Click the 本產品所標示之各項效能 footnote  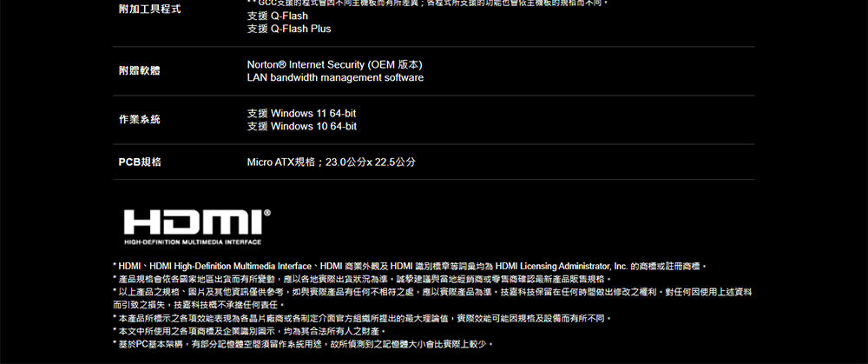coord(361,319)
